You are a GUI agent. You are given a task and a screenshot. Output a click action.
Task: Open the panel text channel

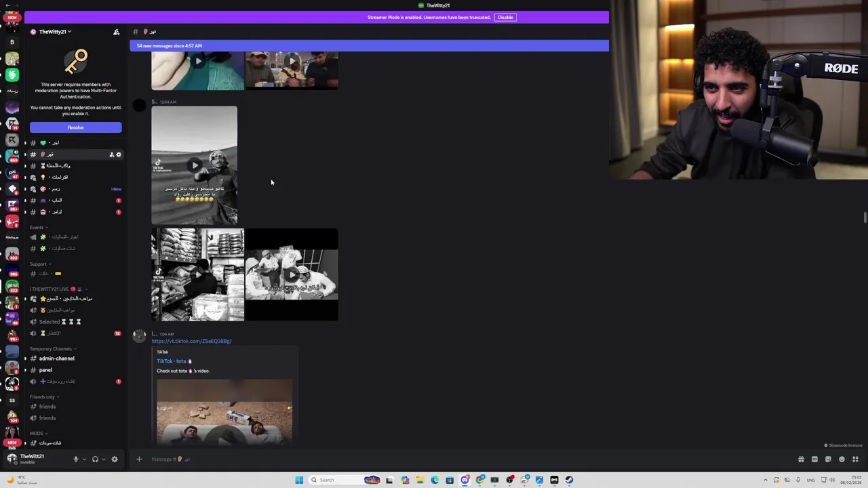[x=45, y=370]
